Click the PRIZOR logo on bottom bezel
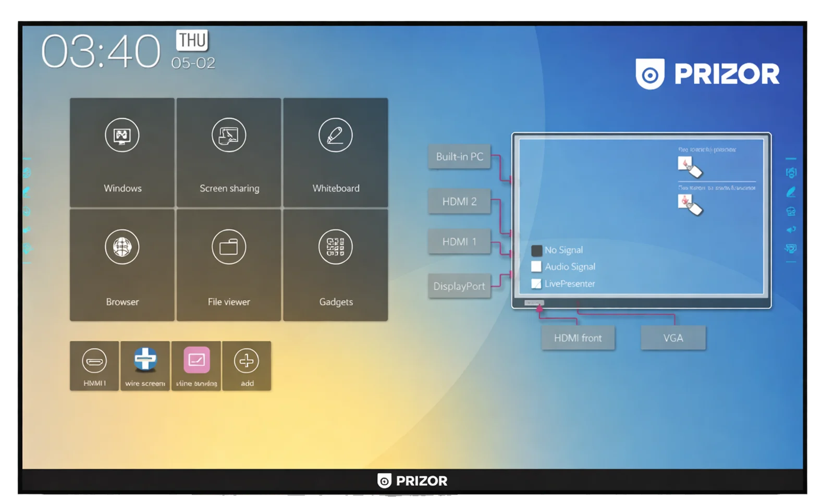This screenshot has height=504, width=834. 412,481
